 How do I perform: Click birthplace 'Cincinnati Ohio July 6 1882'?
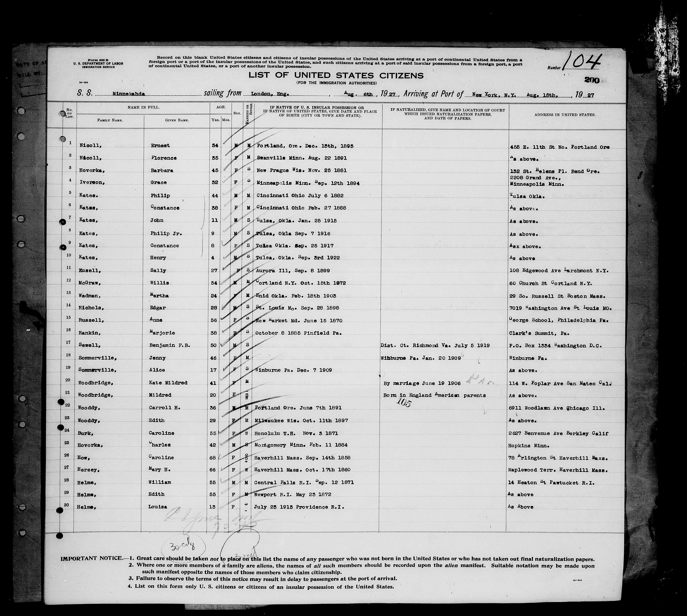pos(300,196)
